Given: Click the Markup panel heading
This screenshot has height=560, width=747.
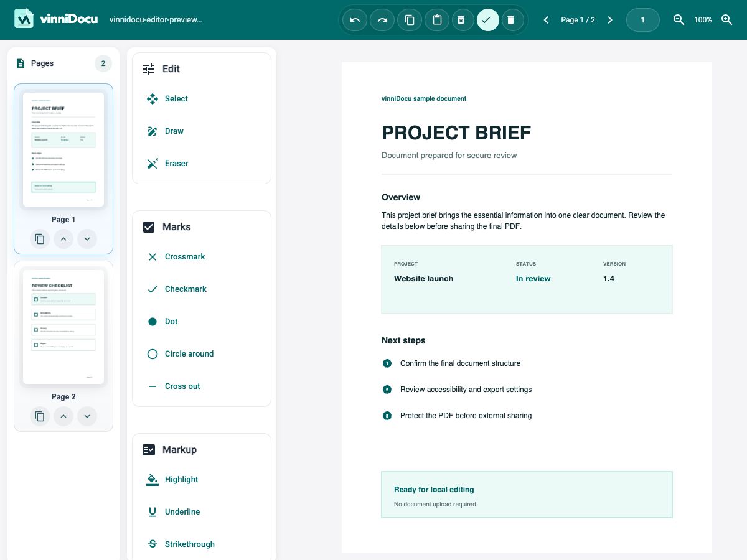Looking at the screenshot, I should point(179,450).
